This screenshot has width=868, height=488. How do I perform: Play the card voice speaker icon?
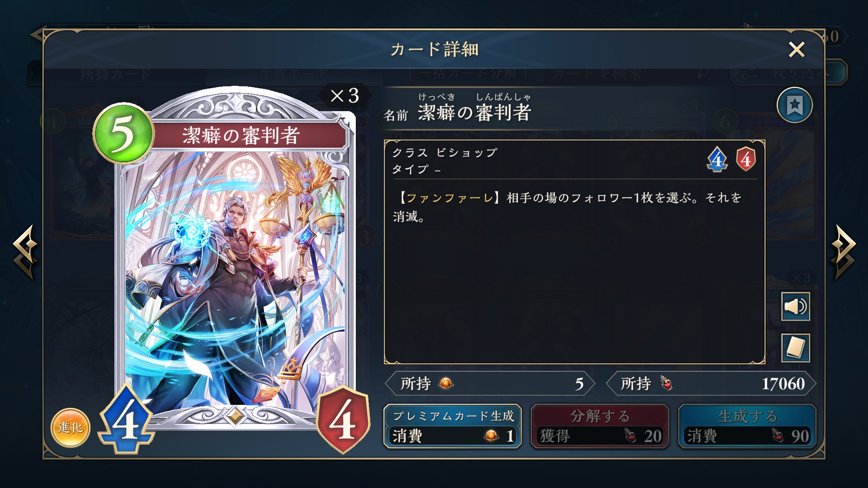[x=795, y=307]
